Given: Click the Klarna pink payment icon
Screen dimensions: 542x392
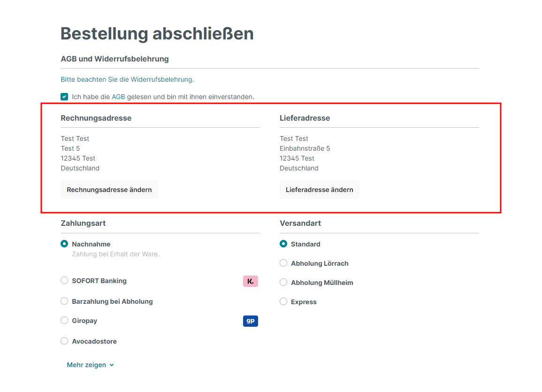Looking at the screenshot, I should (x=251, y=281).
